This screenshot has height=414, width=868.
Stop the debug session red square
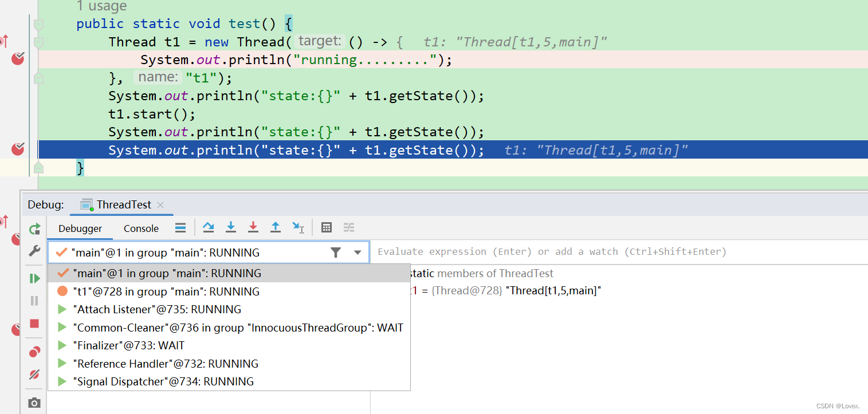click(x=34, y=324)
